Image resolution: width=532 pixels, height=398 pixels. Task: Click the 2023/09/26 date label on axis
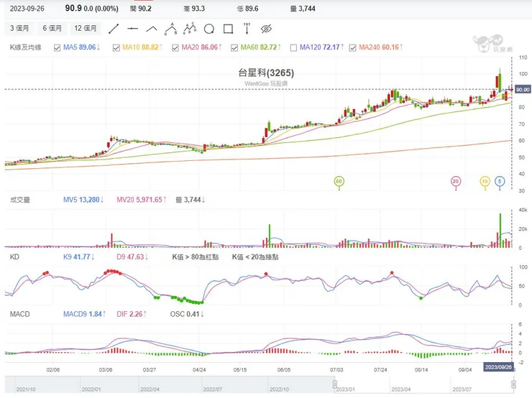pyautogui.click(x=498, y=367)
